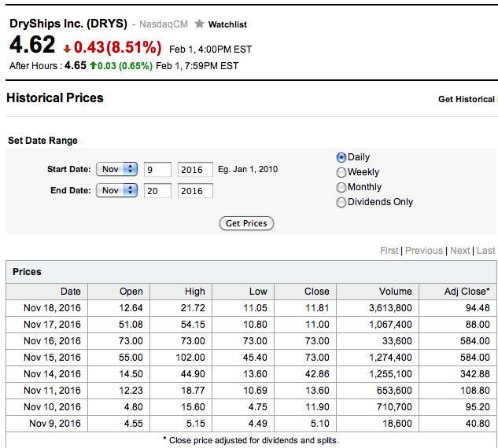The height and width of the screenshot is (448, 498).
Task: Add DRYS to Watchlist via star icon
Action: 199,24
